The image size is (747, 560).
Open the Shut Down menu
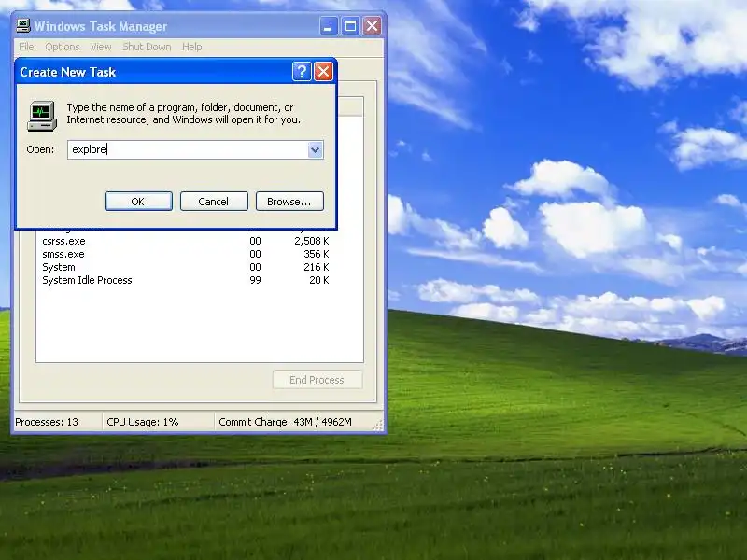pos(147,47)
